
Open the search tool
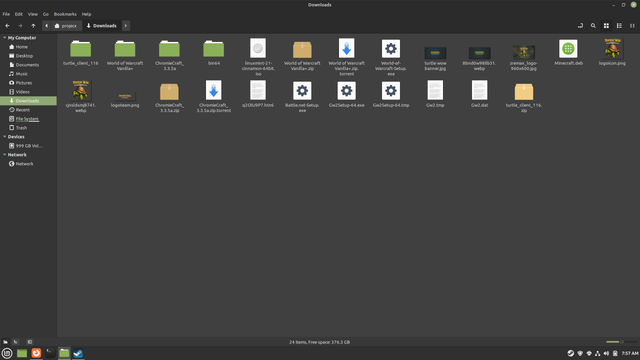click(x=593, y=26)
